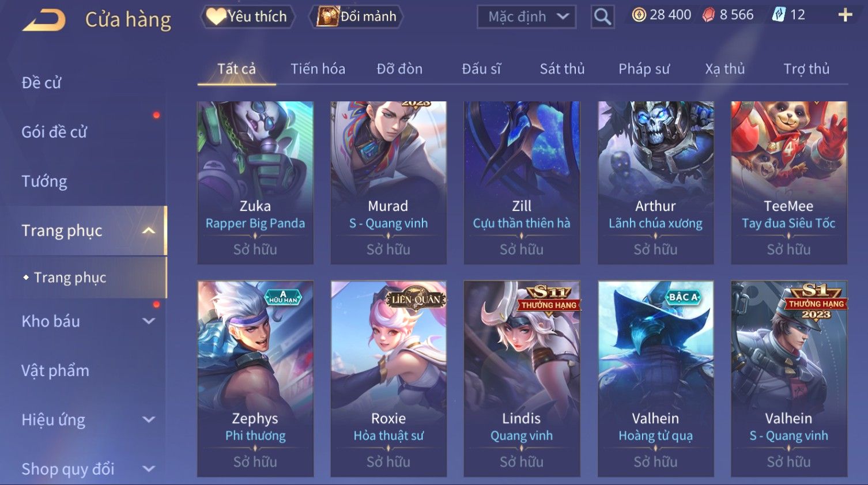The height and width of the screenshot is (485, 868).
Task: Expand the Shop quy đổi section
Action: [x=149, y=469]
